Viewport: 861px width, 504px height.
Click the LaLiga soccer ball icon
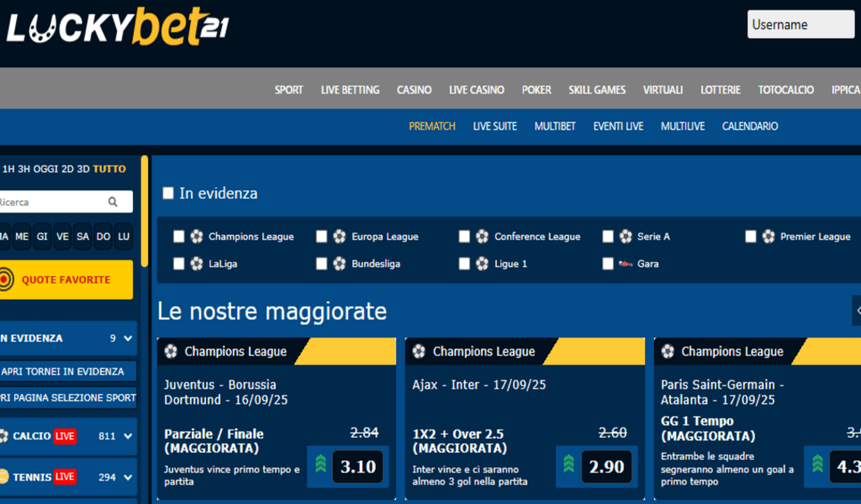click(197, 264)
